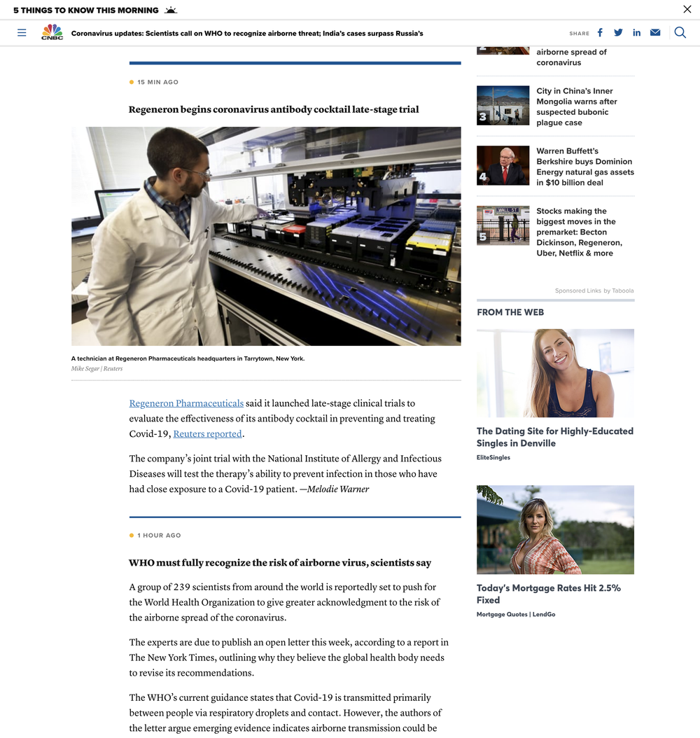Screen dimensions: 700x738
Task: Open WHO airborne virus risk headline
Action: point(280,562)
